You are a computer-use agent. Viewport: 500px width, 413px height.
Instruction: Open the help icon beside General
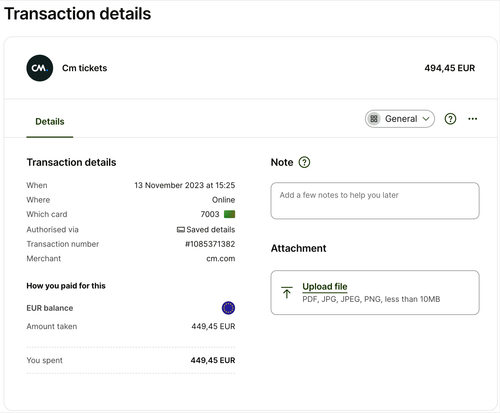tap(450, 119)
